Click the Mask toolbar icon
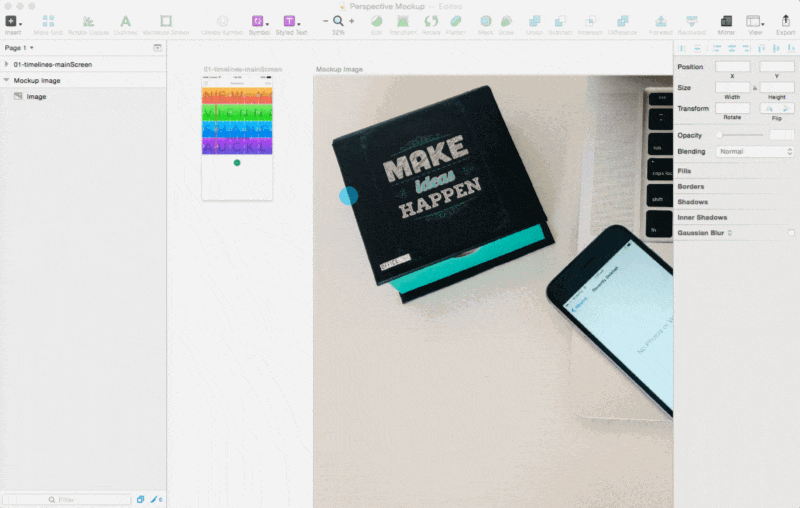The image size is (800, 508). click(x=486, y=21)
